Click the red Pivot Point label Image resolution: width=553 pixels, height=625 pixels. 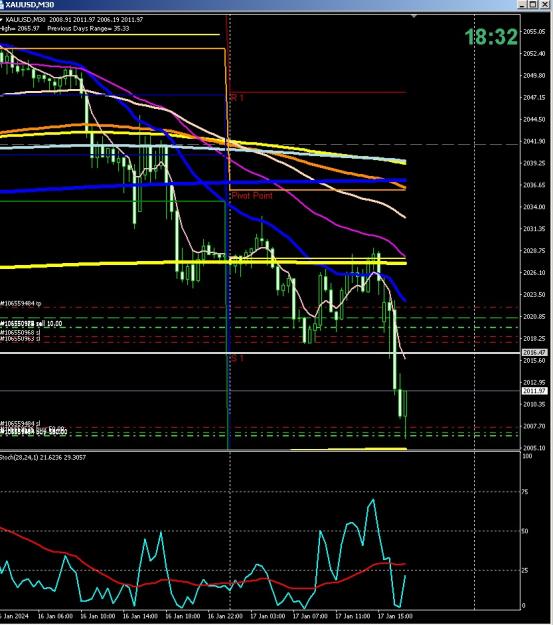(x=252, y=196)
